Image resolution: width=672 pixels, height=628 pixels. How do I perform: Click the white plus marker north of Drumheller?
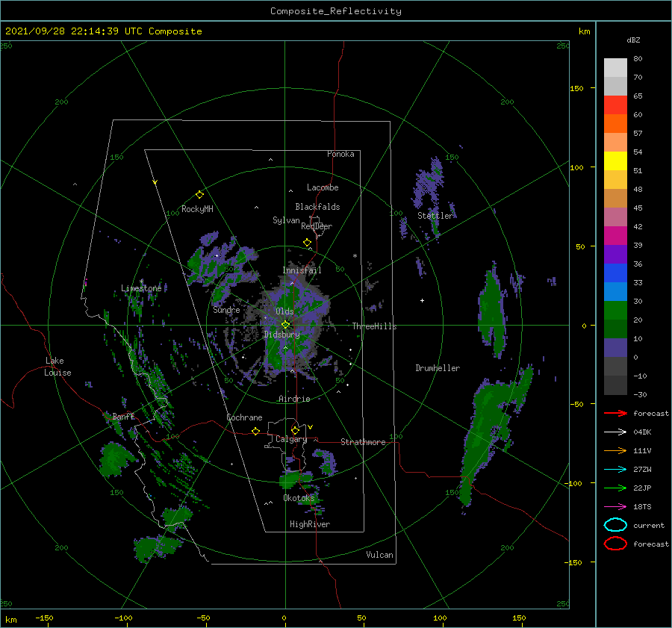[x=422, y=300]
